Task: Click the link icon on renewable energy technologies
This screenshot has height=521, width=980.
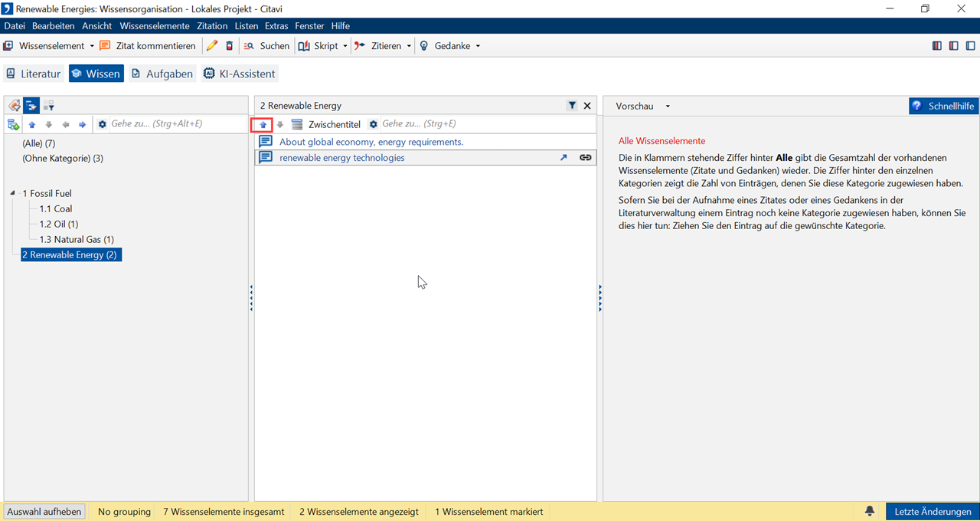Action: point(585,158)
